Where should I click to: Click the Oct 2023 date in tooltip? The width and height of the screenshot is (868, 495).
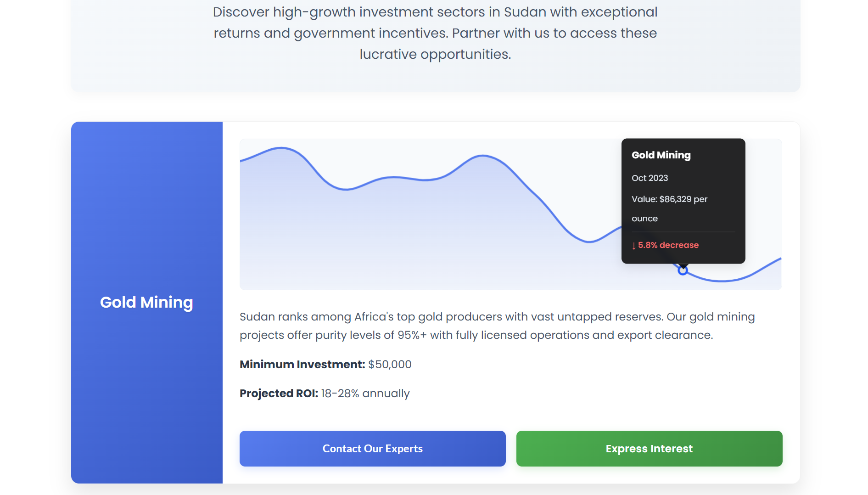[650, 178]
